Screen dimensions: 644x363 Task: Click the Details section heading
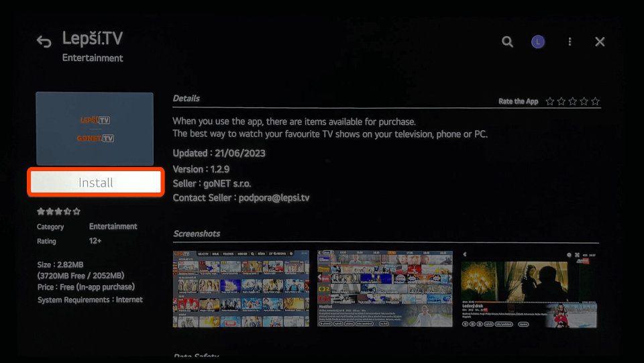tap(186, 99)
